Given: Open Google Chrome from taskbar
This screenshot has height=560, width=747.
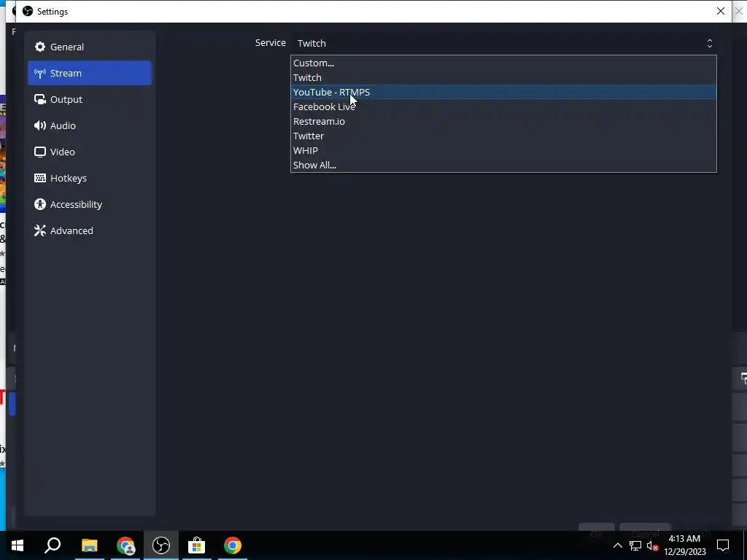Looking at the screenshot, I should point(233,545).
